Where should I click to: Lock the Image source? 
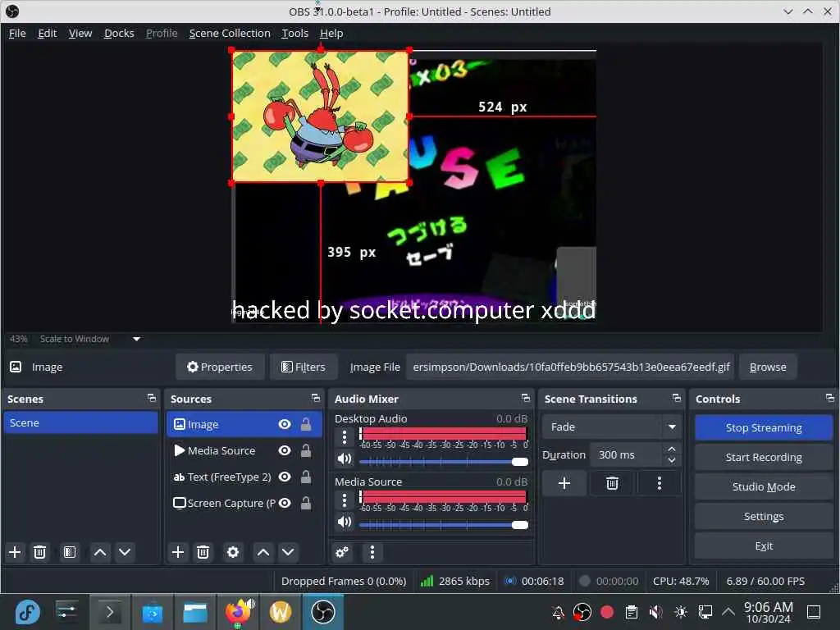tap(306, 424)
